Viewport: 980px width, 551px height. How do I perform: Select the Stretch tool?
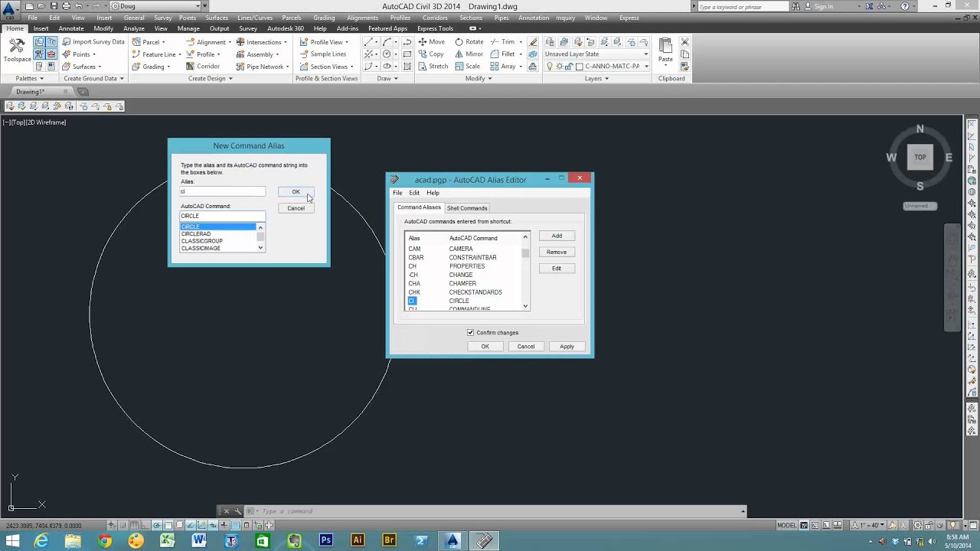(433, 66)
